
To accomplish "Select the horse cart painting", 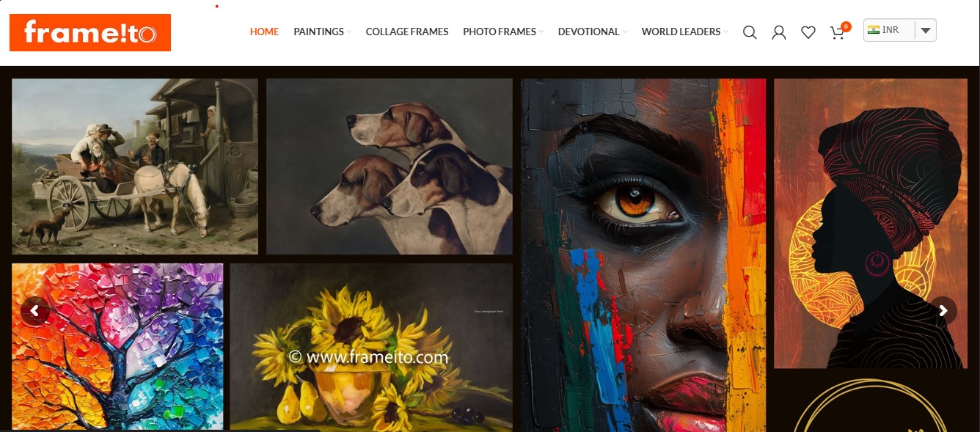I will [135, 166].
